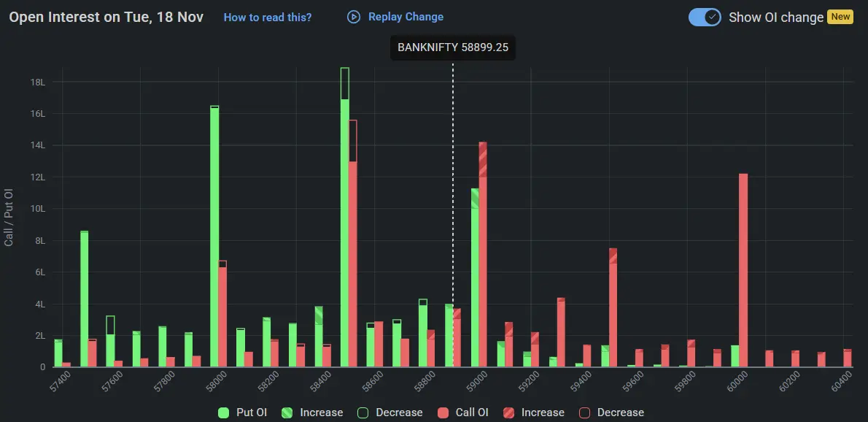Open the How to read this link
The height and width of the screenshot is (422, 868).
(268, 17)
